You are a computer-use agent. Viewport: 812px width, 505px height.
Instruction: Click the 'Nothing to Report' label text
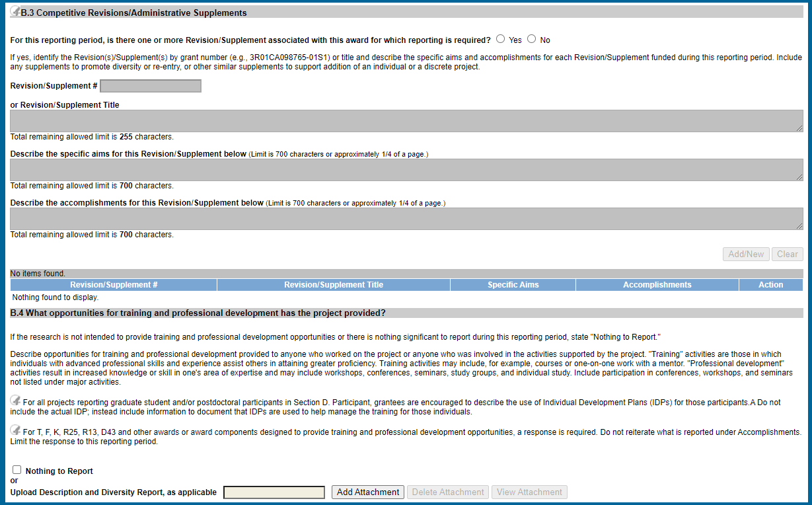coord(59,471)
